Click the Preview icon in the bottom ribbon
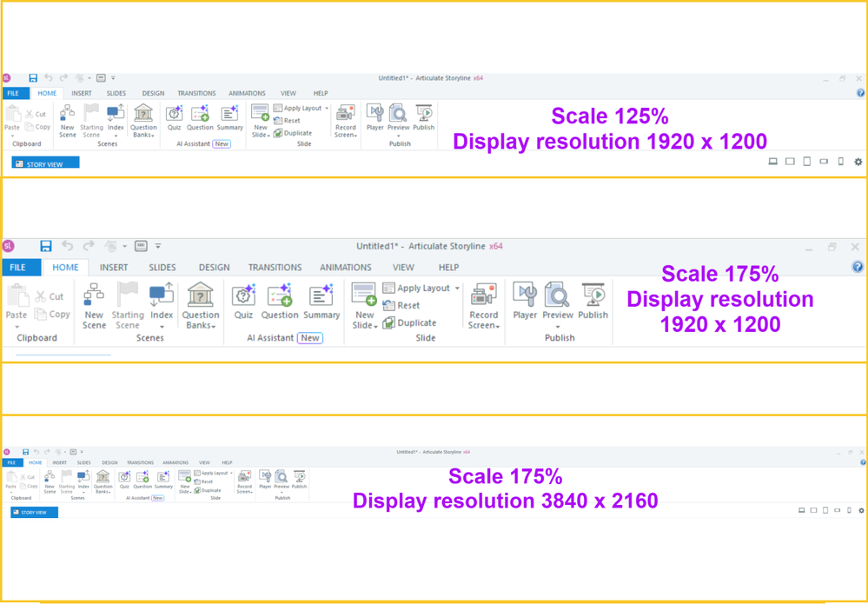This screenshot has width=868, height=604. click(x=282, y=478)
